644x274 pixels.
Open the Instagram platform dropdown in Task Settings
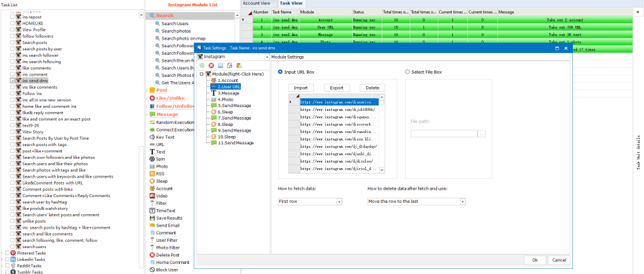(233, 57)
